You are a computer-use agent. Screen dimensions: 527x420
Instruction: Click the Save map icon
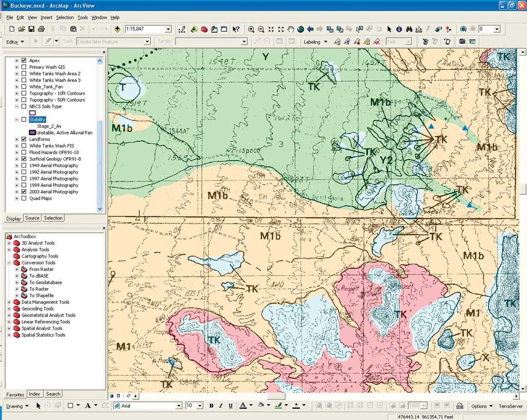[x=31, y=29]
